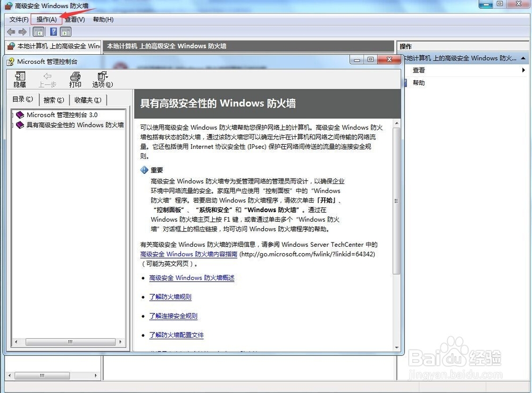The height and width of the screenshot is (393, 532).
Task: Select 本地计算机 上的高级安全 tree node
Action: [54, 46]
